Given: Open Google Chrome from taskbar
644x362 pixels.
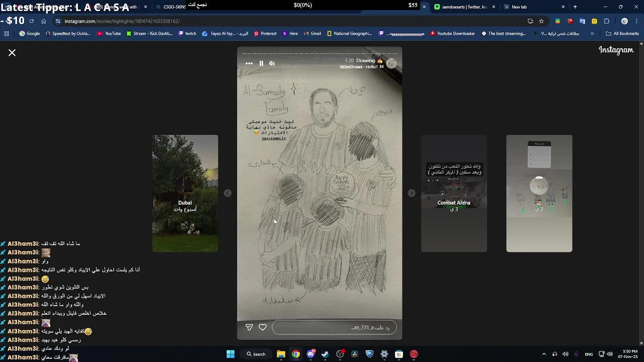Looking at the screenshot, I should click(296, 354).
